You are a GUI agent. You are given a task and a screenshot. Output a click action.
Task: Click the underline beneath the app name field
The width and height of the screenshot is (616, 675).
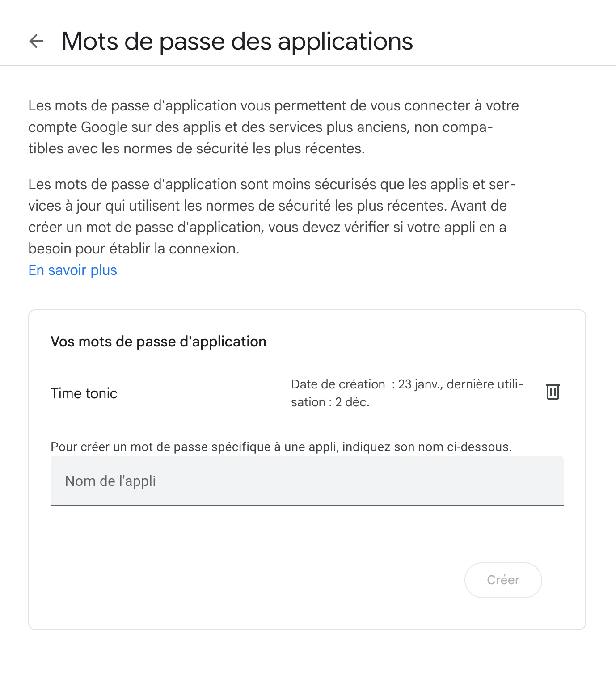coord(307,506)
